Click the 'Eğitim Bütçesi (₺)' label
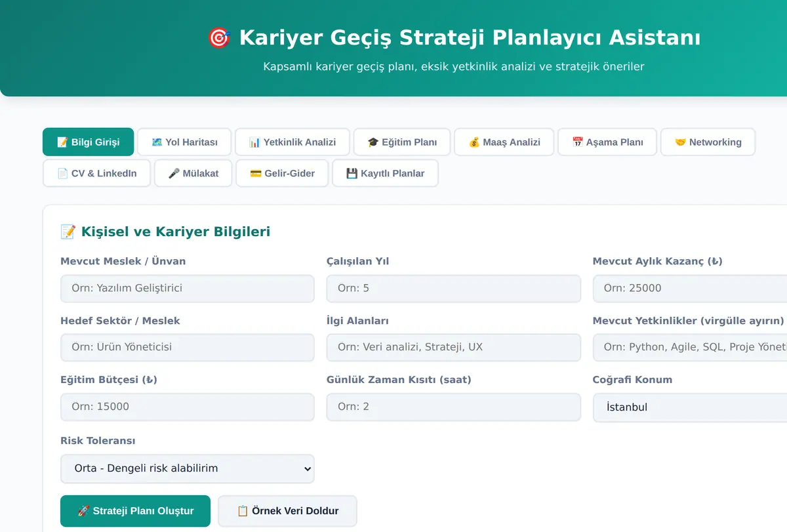This screenshot has height=532, width=787. pyautogui.click(x=109, y=380)
